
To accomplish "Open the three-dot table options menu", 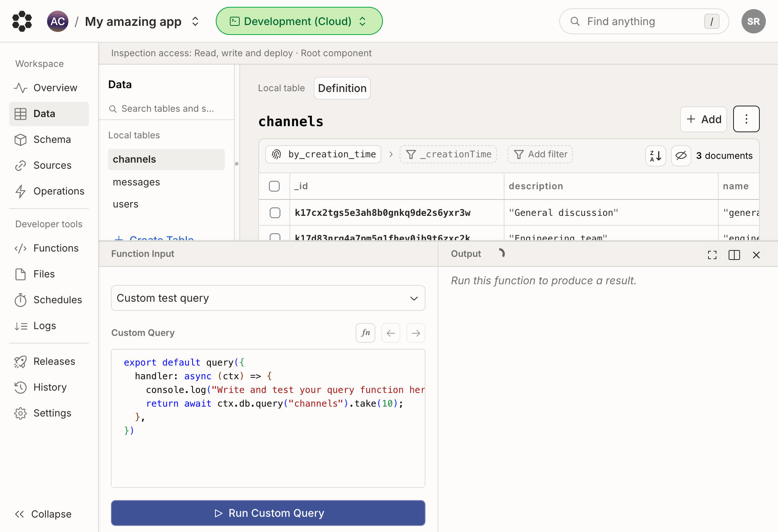I will [746, 119].
